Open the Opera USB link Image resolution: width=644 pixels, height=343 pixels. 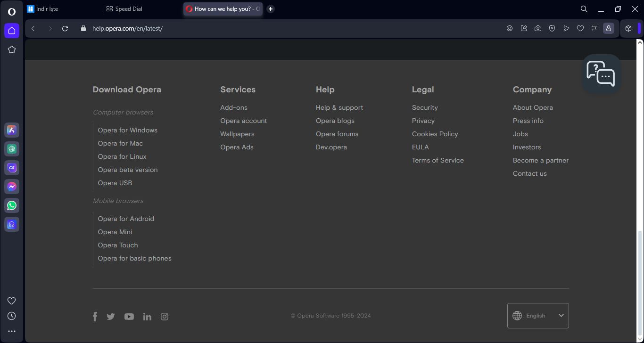(115, 183)
